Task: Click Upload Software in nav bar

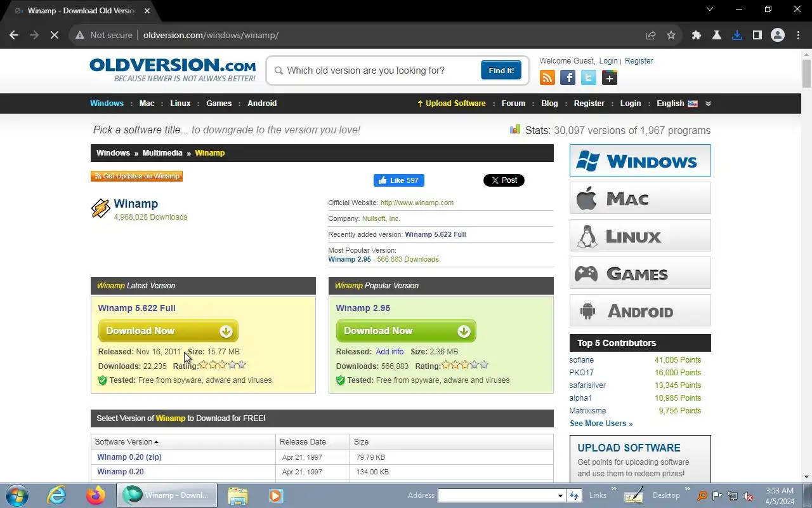Action: pos(451,104)
